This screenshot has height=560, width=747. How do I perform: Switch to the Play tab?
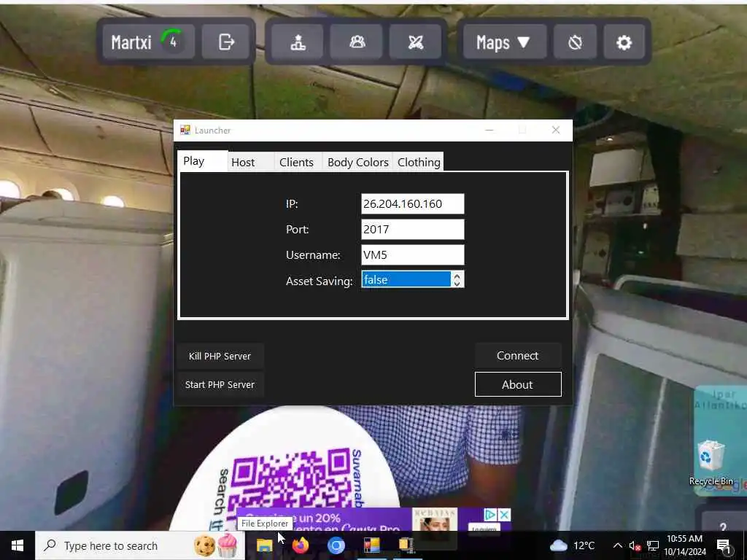tap(201, 161)
